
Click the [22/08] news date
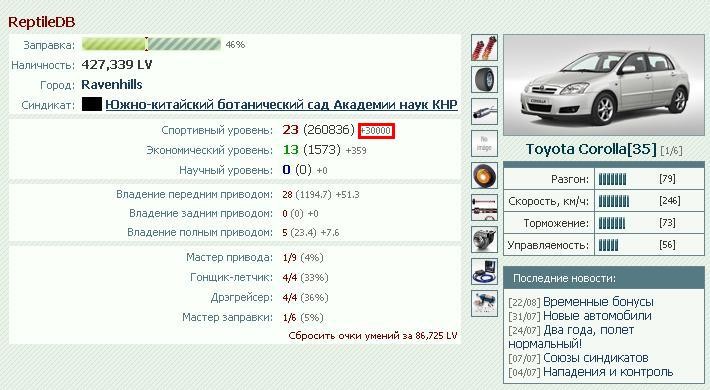[524, 303]
